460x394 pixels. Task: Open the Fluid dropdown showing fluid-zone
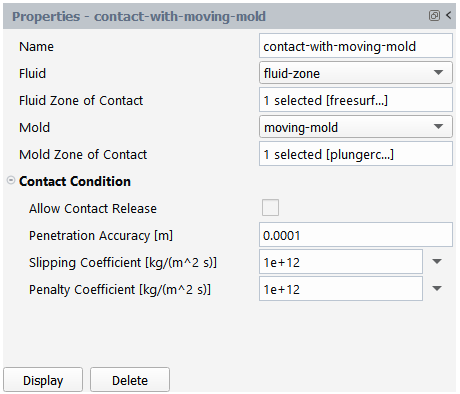356,73
